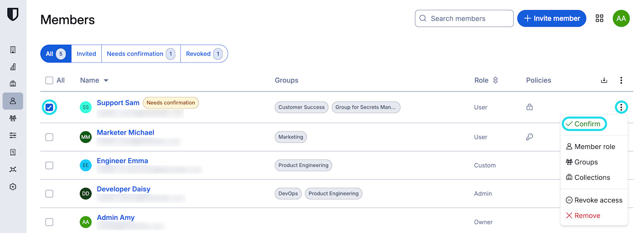Click the download icon in the table header
644x233 pixels.
coord(604,80)
